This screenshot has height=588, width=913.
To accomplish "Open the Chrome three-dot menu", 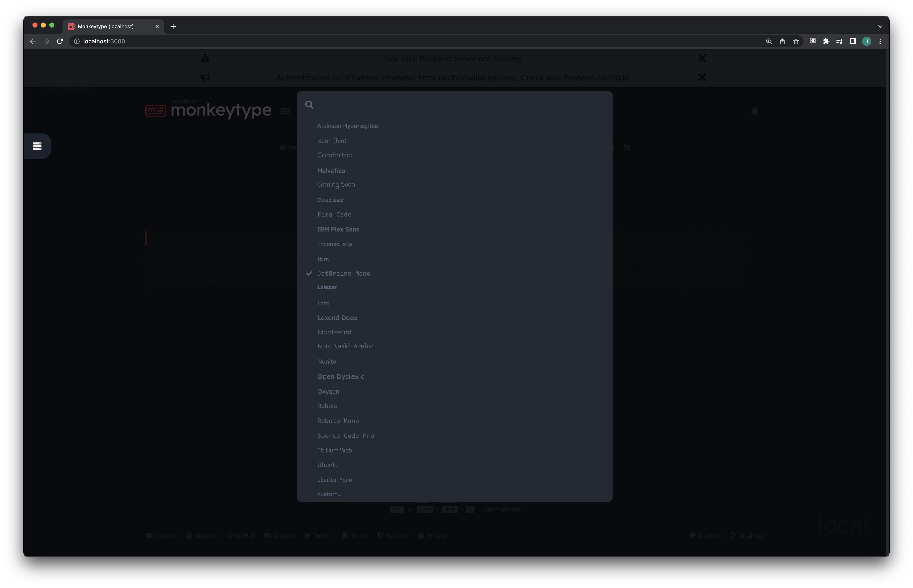I will click(x=880, y=41).
